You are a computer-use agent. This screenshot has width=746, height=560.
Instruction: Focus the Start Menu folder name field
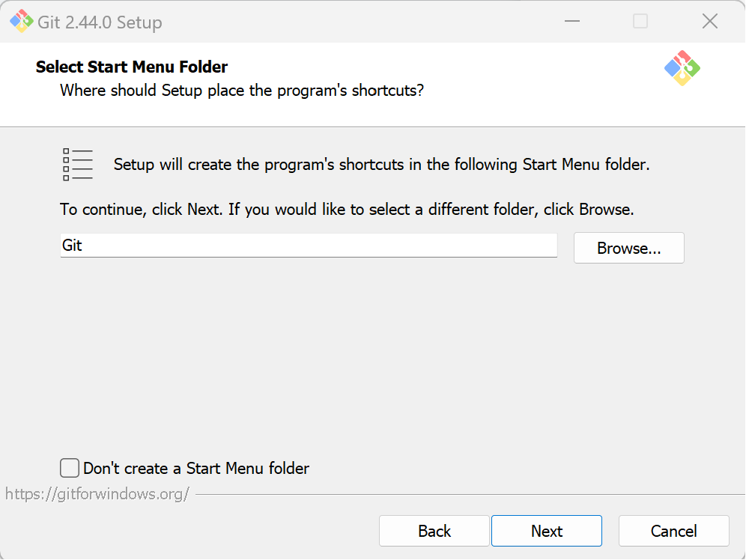309,246
